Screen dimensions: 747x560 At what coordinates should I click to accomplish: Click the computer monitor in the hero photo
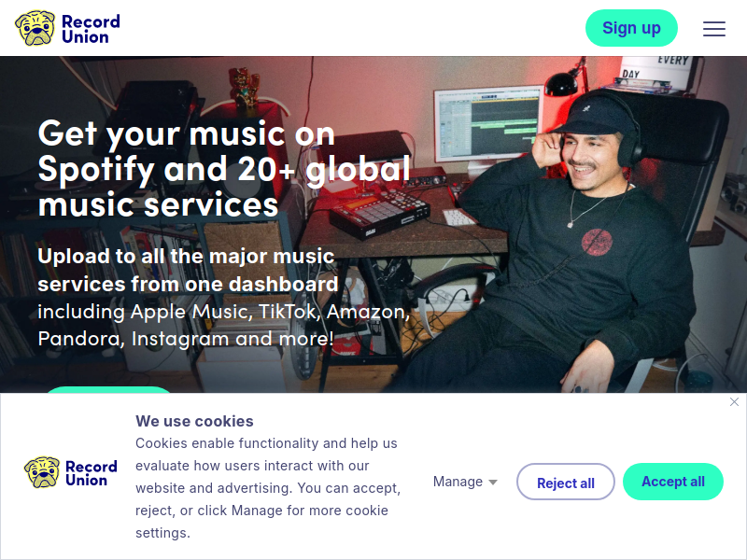488,124
